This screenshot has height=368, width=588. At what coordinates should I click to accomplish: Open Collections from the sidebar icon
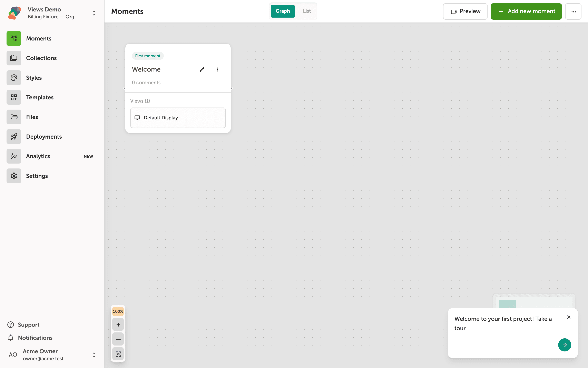coord(14,58)
